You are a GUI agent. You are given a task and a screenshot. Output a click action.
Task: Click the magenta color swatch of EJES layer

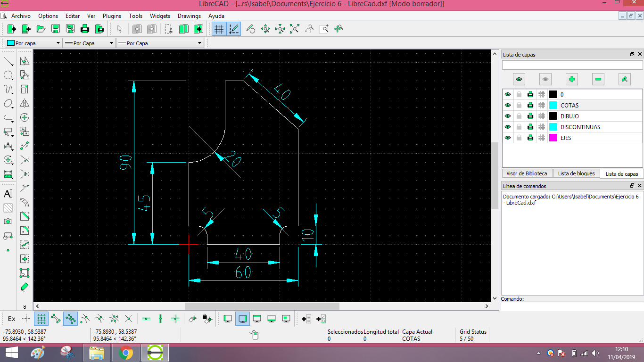553,137
